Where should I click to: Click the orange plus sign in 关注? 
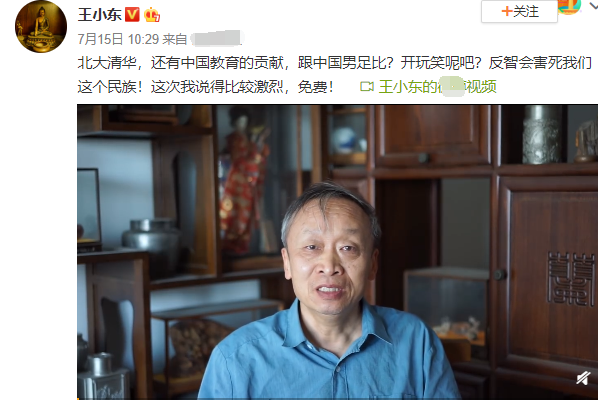(506, 11)
